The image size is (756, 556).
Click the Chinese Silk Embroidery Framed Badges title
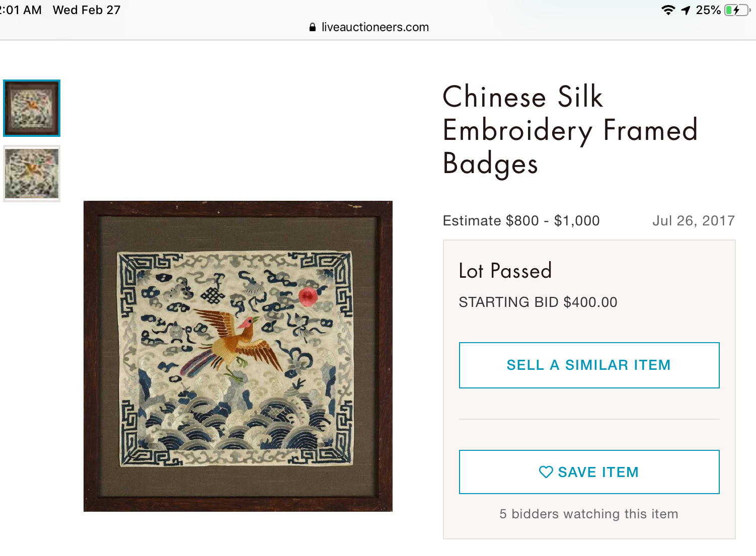(570, 130)
